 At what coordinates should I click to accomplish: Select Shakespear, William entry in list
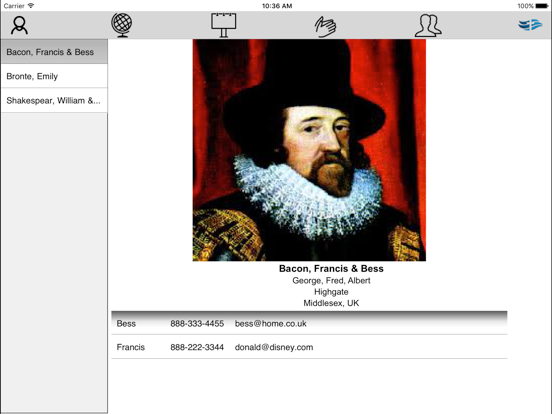54,101
